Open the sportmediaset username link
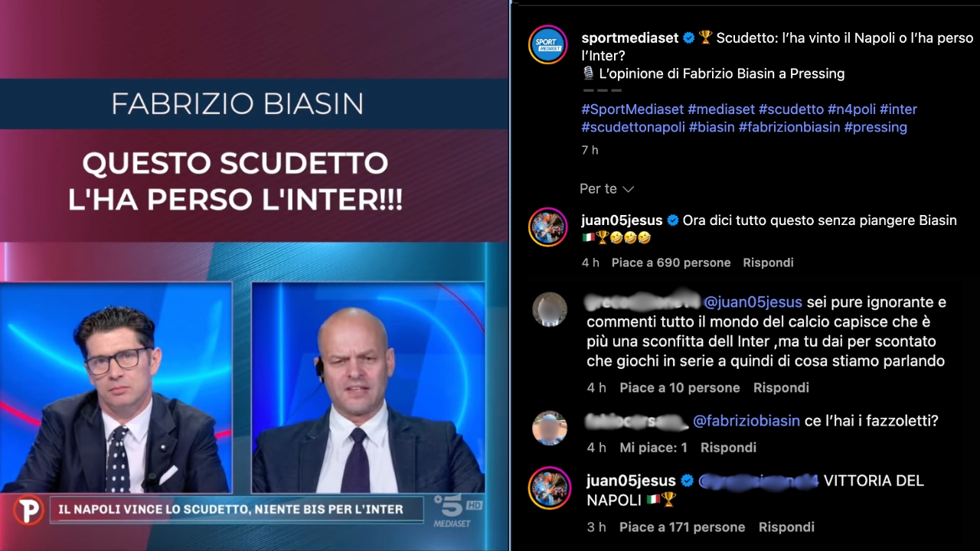 click(630, 38)
